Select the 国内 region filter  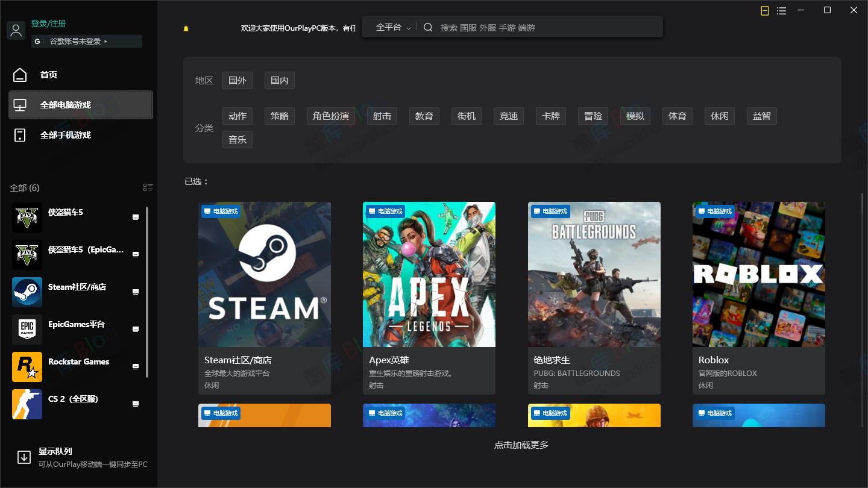pos(279,80)
